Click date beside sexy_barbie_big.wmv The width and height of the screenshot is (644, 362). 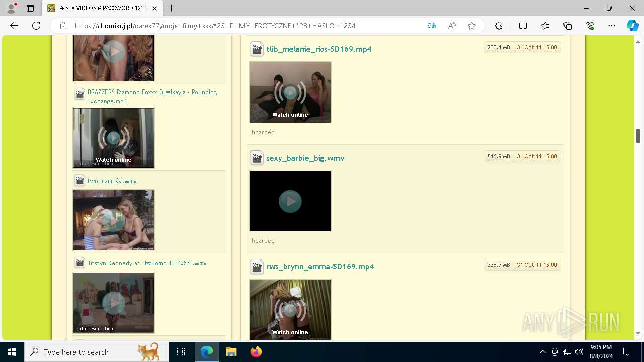pyautogui.click(x=537, y=156)
